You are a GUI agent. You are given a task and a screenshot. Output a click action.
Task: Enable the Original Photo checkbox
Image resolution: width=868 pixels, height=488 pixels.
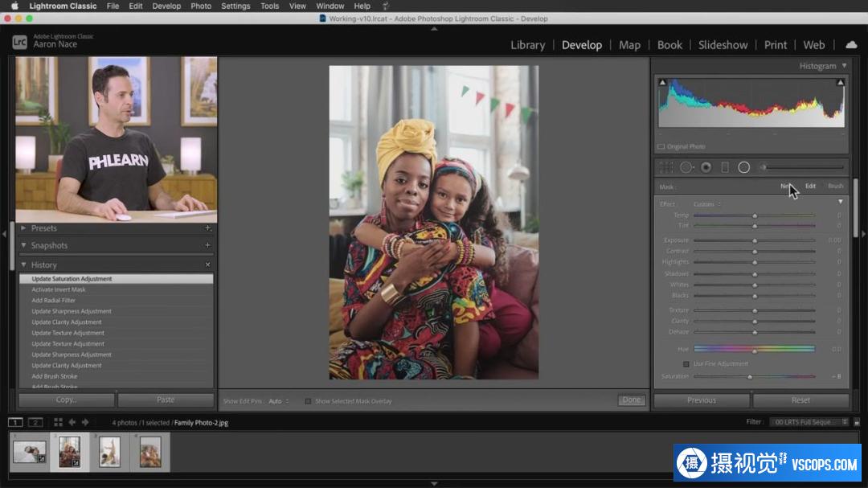[661, 147]
